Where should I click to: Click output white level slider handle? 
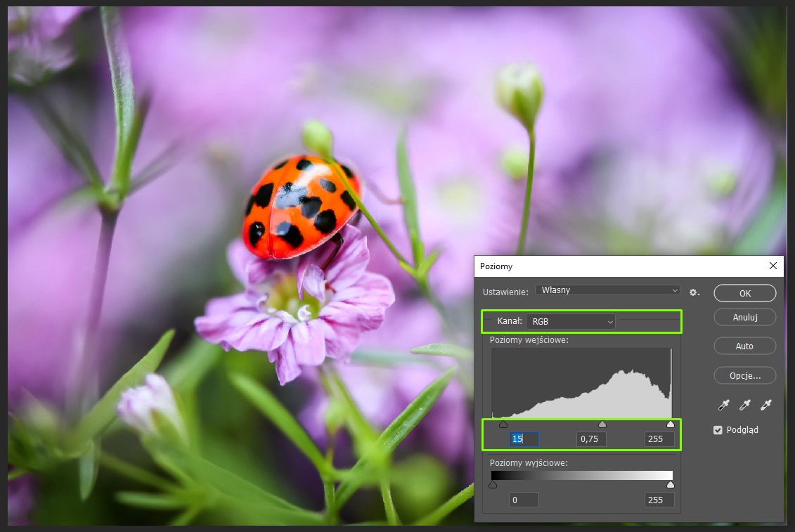[x=671, y=485]
